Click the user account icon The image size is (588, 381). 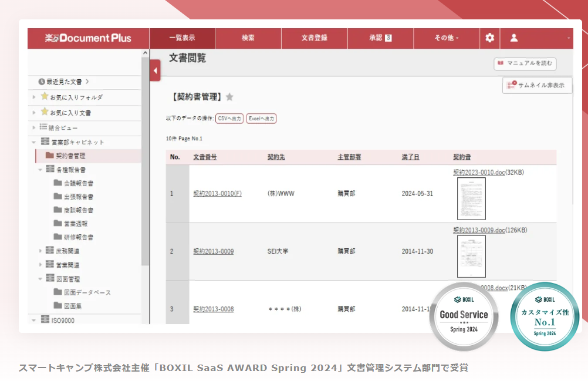click(x=514, y=38)
